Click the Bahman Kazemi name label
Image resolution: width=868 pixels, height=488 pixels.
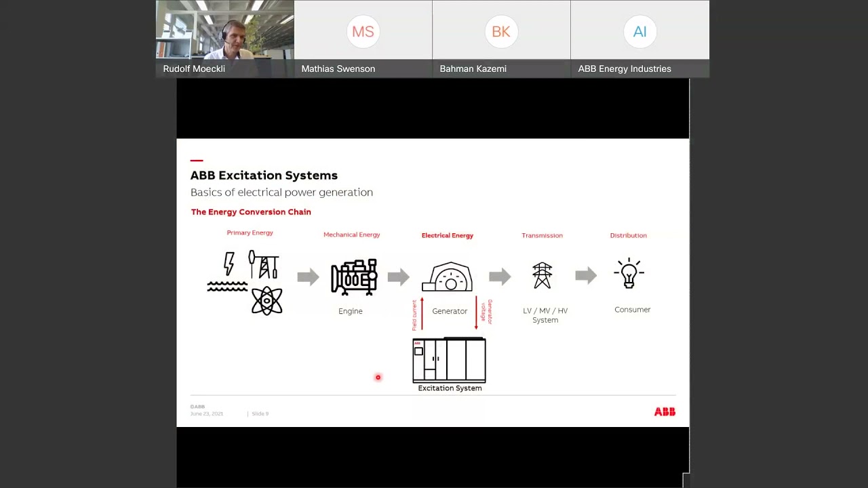(473, 68)
